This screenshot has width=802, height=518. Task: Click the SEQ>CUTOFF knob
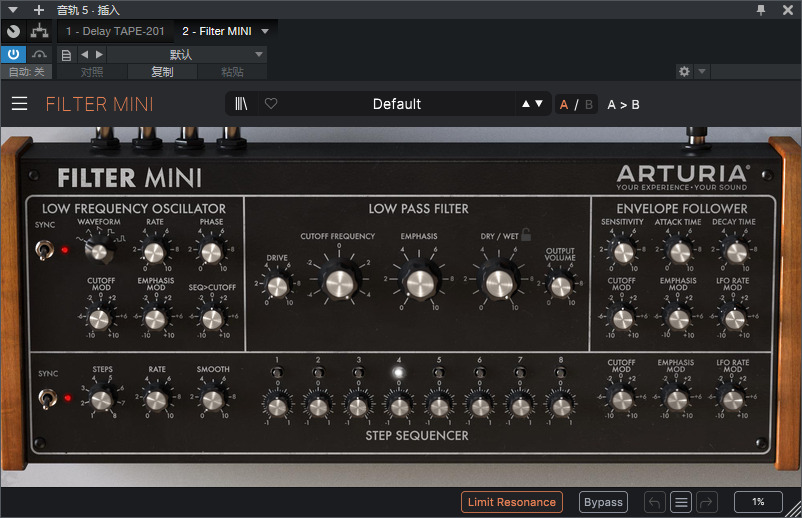click(212, 319)
